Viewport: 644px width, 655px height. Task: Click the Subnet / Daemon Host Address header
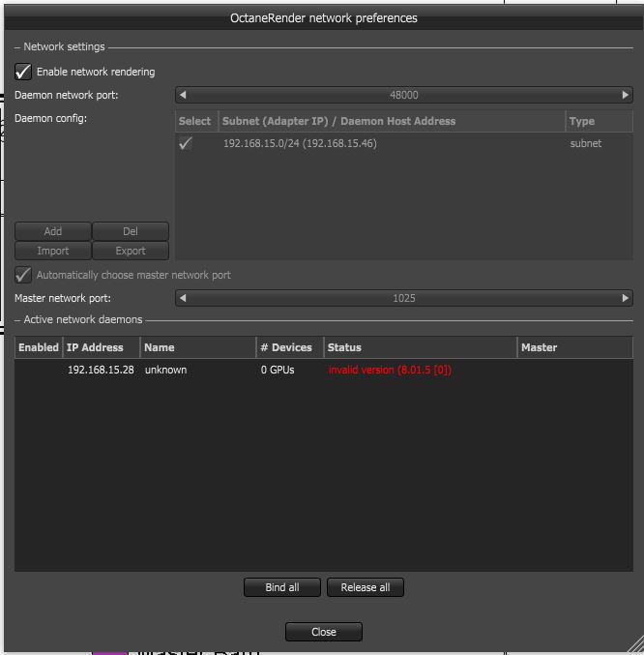[x=392, y=121]
